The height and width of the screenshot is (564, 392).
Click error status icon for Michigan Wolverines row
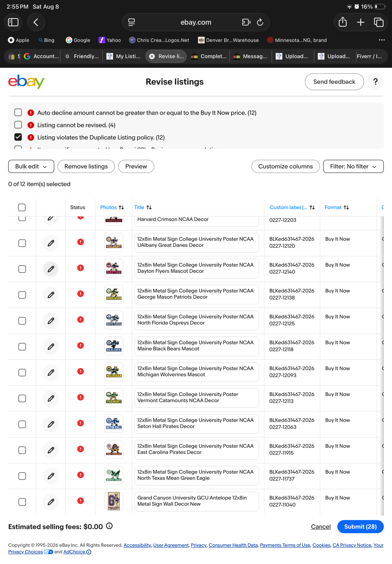[x=81, y=371]
